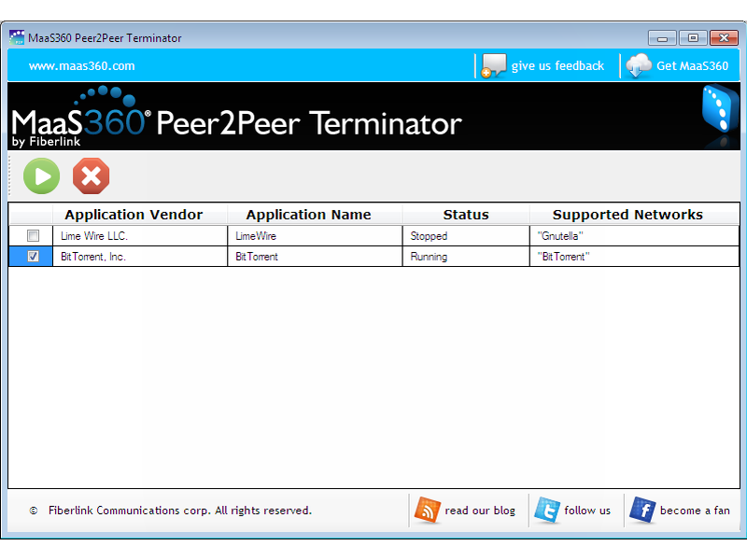The height and width of the screenshot is (560, 747).
Task: Click the BitTorrent application name cell
Action: [315, 256]
